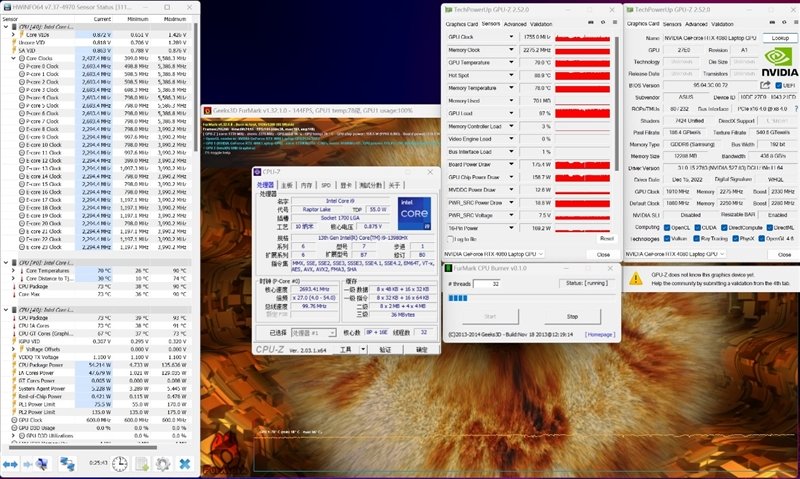Click the NVIDIA logo in GPU-Z
This screenshot has width=800, height=479.
780,62
